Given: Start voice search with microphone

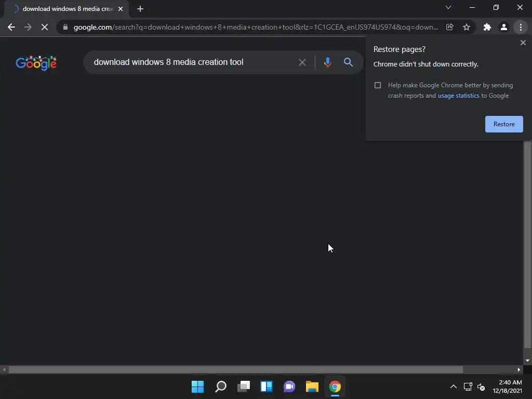Looking at the screenshot, I should click(327, 62).
